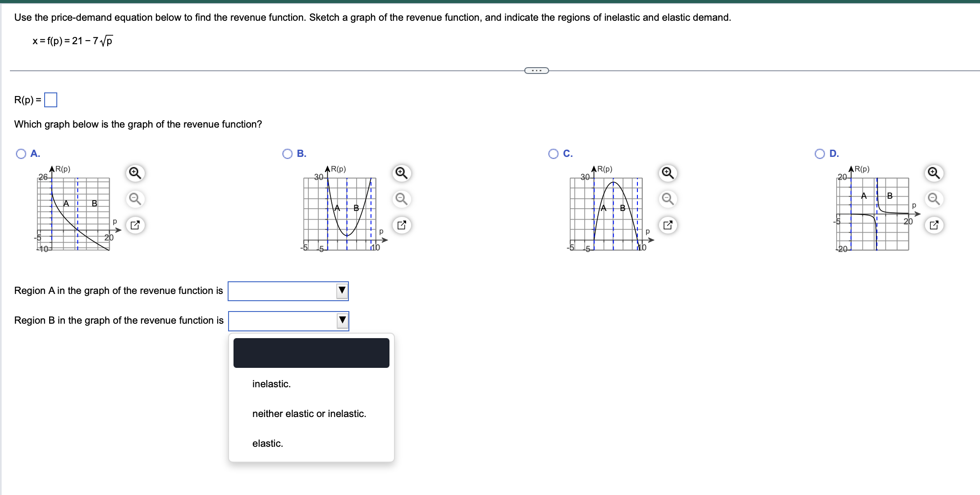The image size is (980, 495).
Task: Zoom in on graph B using its magnifier icon
Action: (x=401, y=173)
